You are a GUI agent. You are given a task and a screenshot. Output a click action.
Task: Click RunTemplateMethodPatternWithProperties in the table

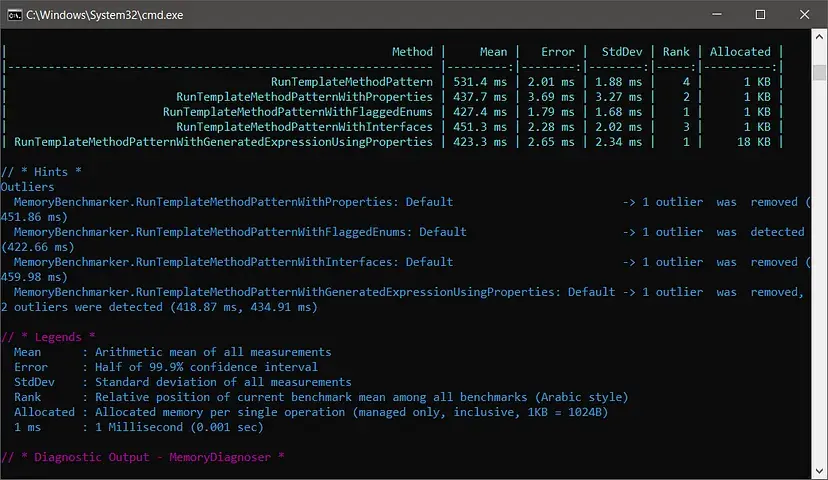click(x=304, y=97)
